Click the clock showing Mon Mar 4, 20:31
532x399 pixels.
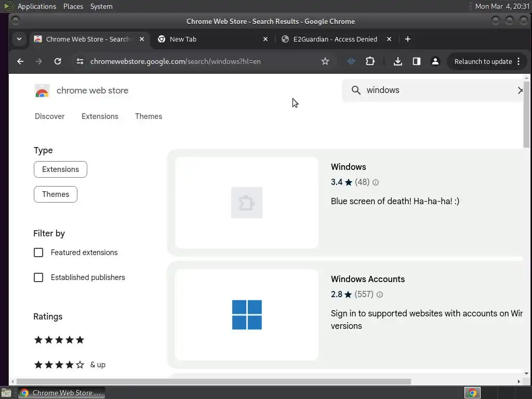click(x=502, y=6)
